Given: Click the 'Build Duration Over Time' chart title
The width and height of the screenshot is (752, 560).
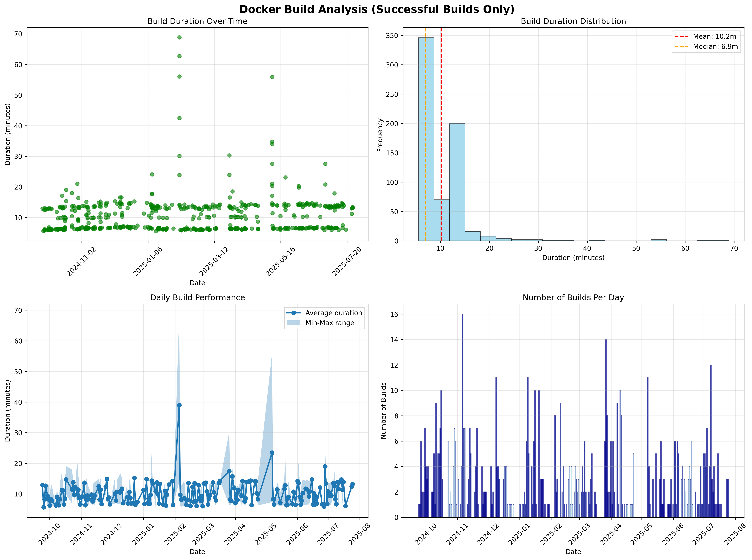Looking at the screenshot, I should click(x=197, y=21).
